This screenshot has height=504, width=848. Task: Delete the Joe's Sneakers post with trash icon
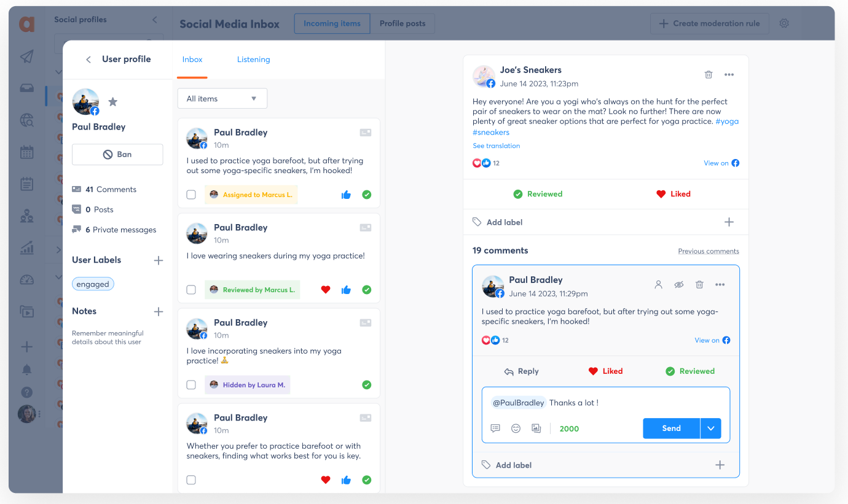tap(709, 75)
